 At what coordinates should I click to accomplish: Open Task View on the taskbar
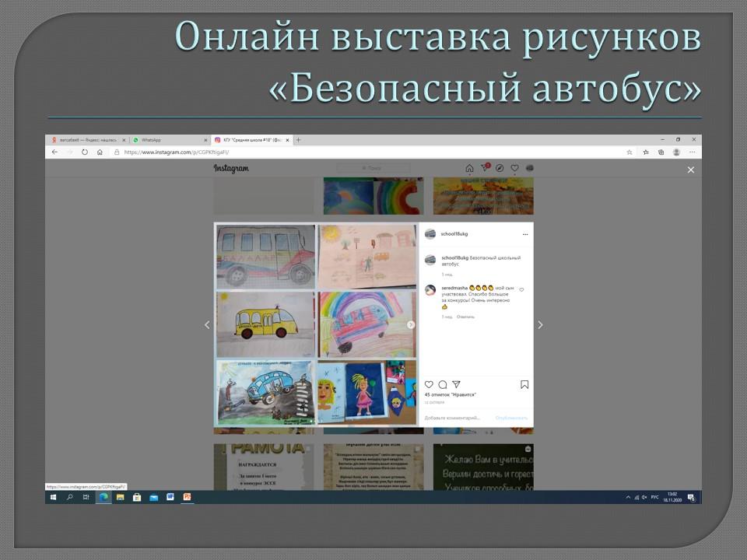pyautogui.click(x=86, y=497)
